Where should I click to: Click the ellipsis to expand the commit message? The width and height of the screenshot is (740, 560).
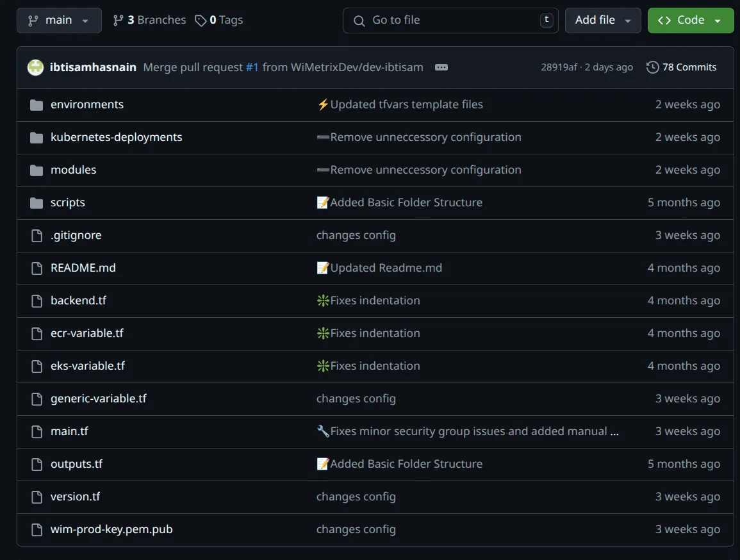441,67
